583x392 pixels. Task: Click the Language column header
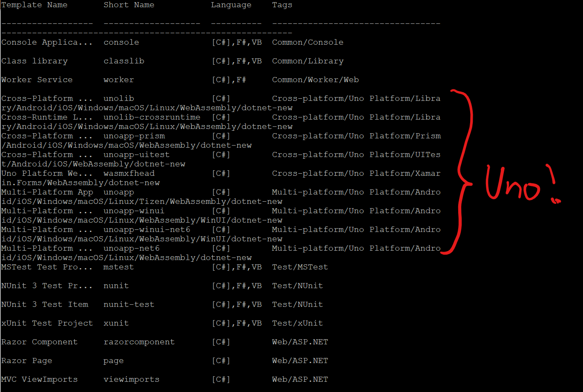(231, 5)
